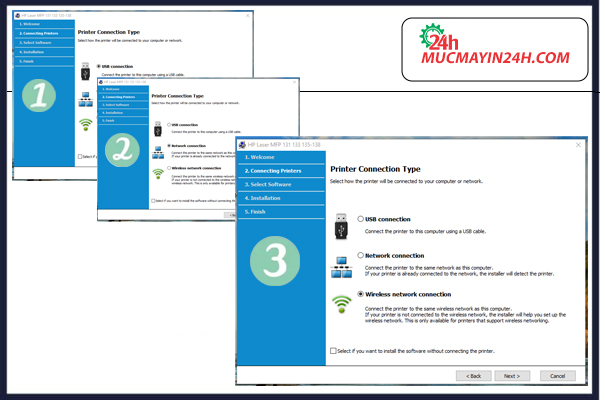The width and height of the screenshot is (600, 400).
Task: Click the Cancel button
Action: [x=558, y=376]
